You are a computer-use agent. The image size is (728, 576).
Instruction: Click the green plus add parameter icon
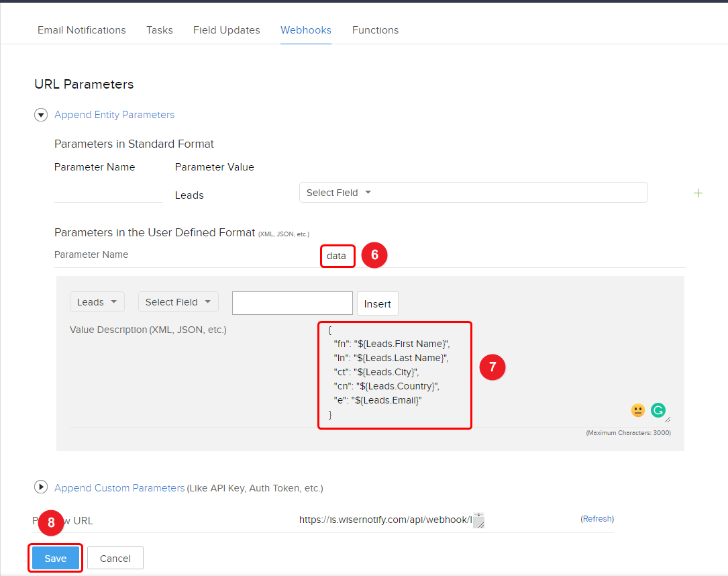(698, 193)
